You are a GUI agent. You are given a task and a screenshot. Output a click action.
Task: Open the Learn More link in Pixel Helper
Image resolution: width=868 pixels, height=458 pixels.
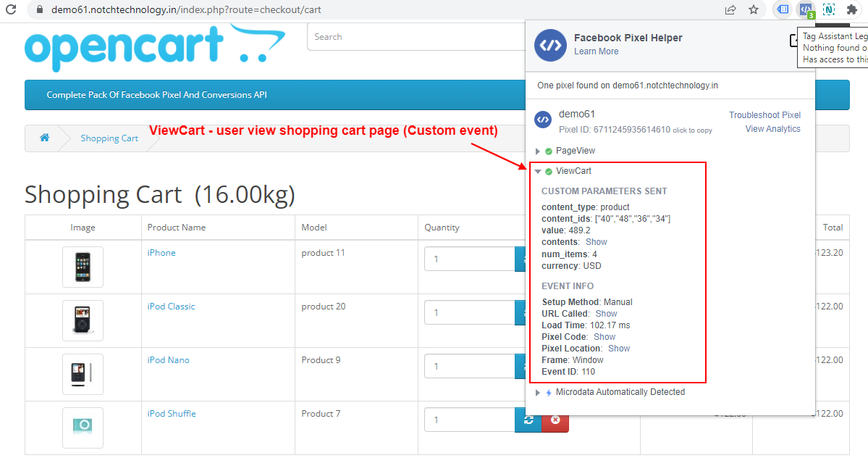(597, 51)
